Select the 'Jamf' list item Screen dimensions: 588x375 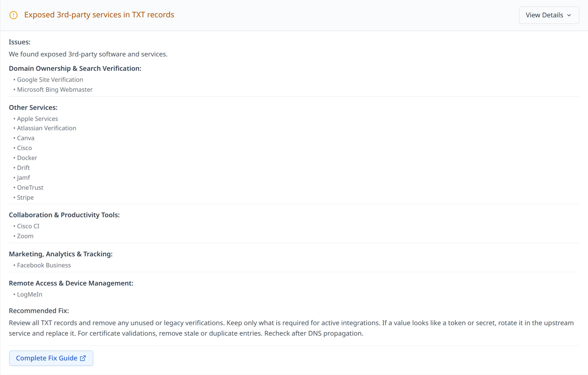(23, 178)
